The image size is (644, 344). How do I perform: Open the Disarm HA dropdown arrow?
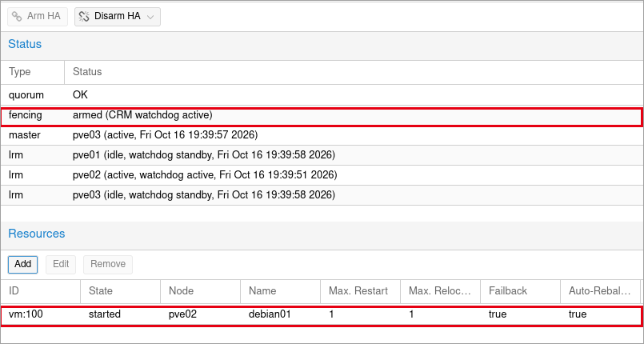(150, 17)
